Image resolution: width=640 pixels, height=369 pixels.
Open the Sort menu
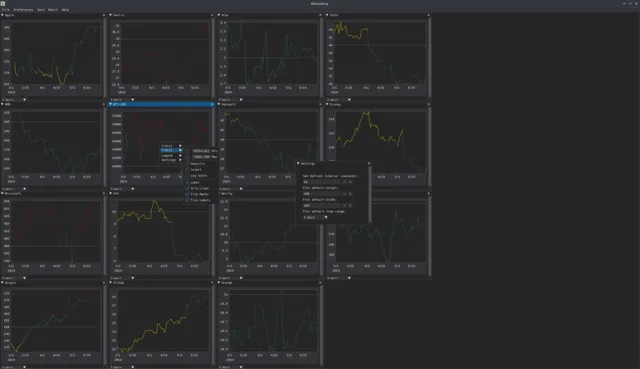[x=41, y=9]
